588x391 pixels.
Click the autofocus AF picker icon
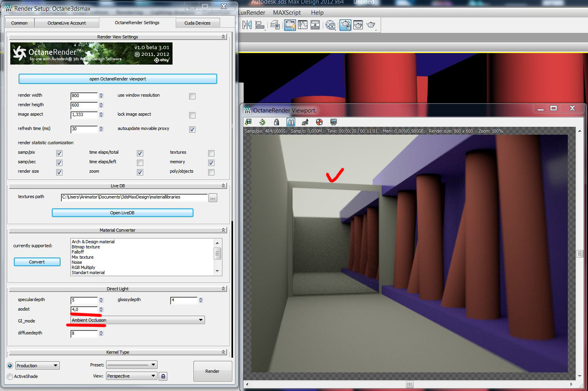305,122
